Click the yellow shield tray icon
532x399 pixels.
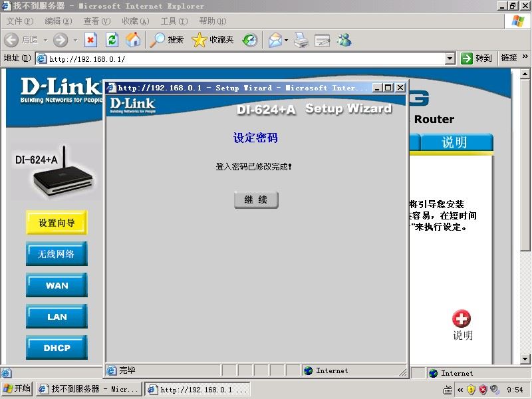pyautogui.click(x=471, y=390)
